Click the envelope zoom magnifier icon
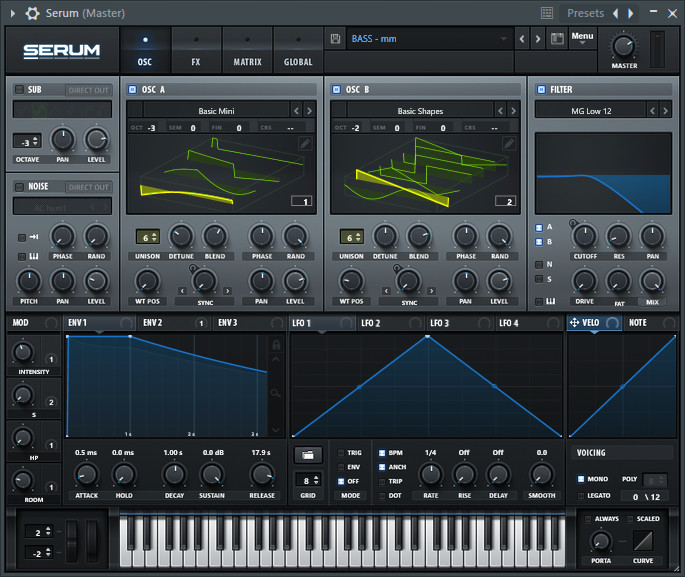The image size is (685, 577). click(x=276, y=394)
